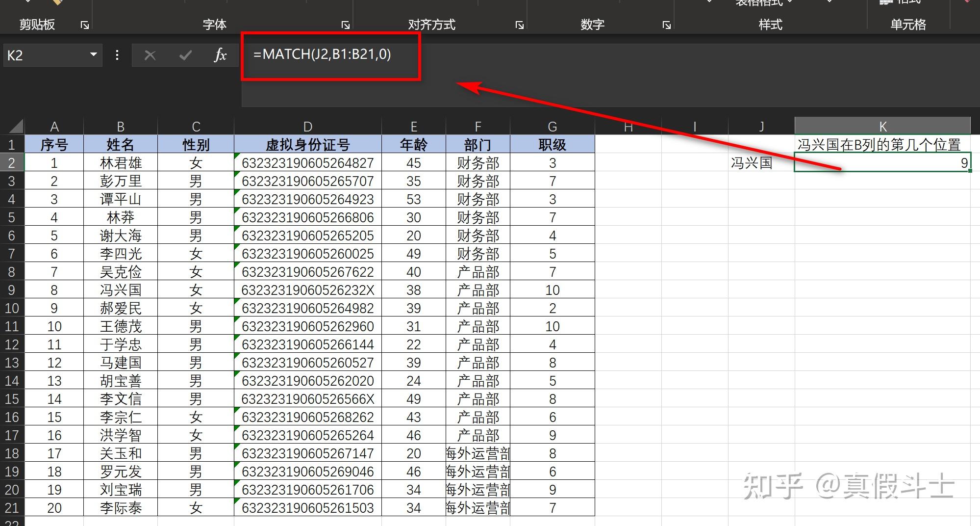Select 职级 cell 10 in 王德茂 row
This screenshot has width=980, height=526.
pyautogui.click(x=553, y=326)
